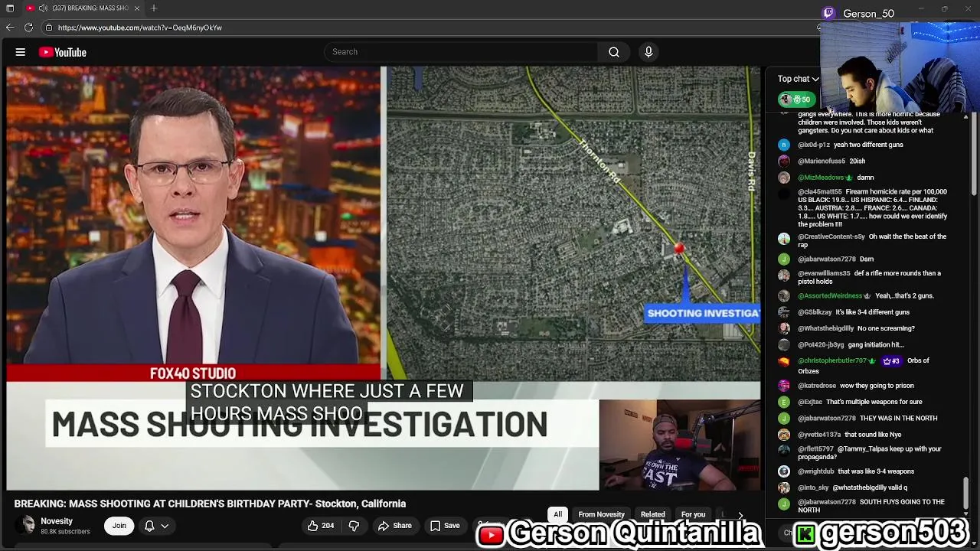Viewport: 980px width, 551px height.
Task: Dislike the video thumbs down
Action: click(354, 526)
